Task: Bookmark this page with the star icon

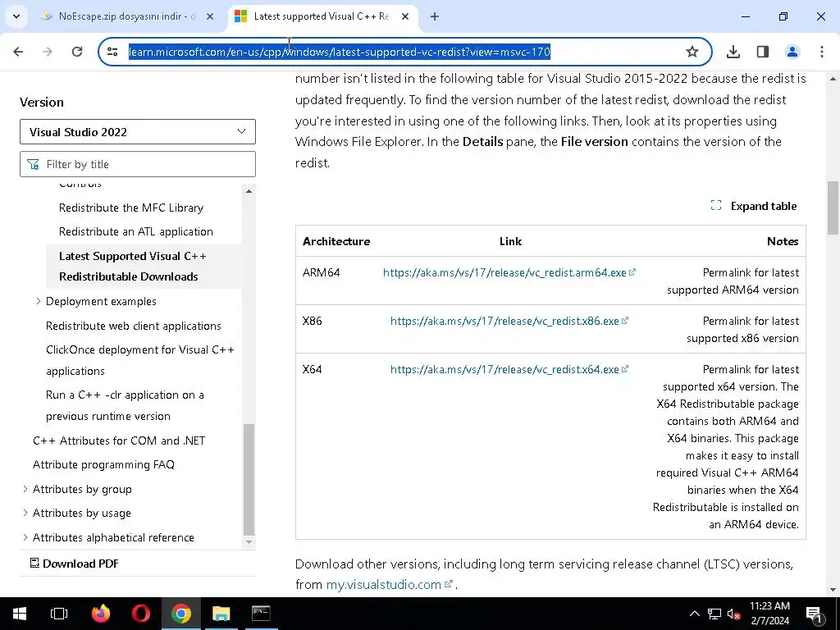Action: click(x=692, y=52)
